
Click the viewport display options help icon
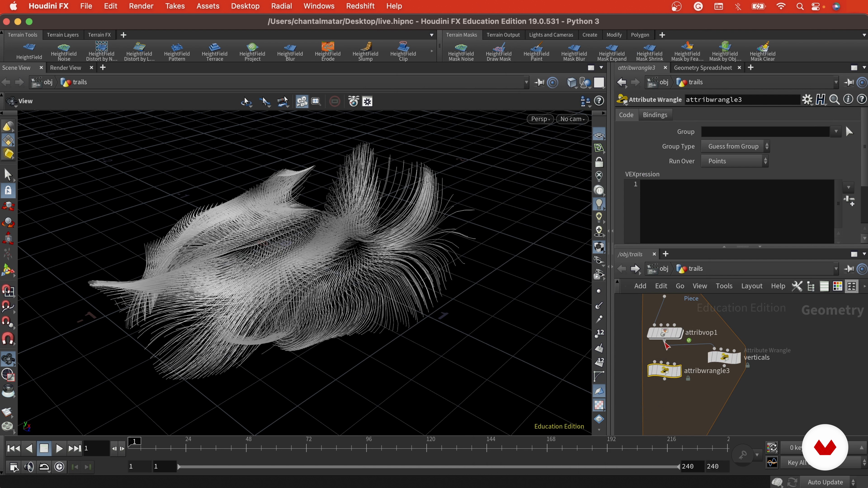(599, 101)
